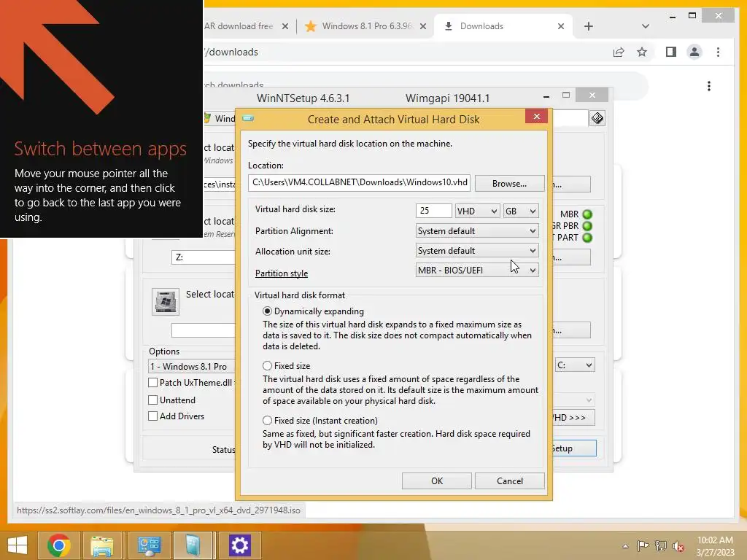
Task: Click the Chrome share page icon
Action: (x=619, y=52)
